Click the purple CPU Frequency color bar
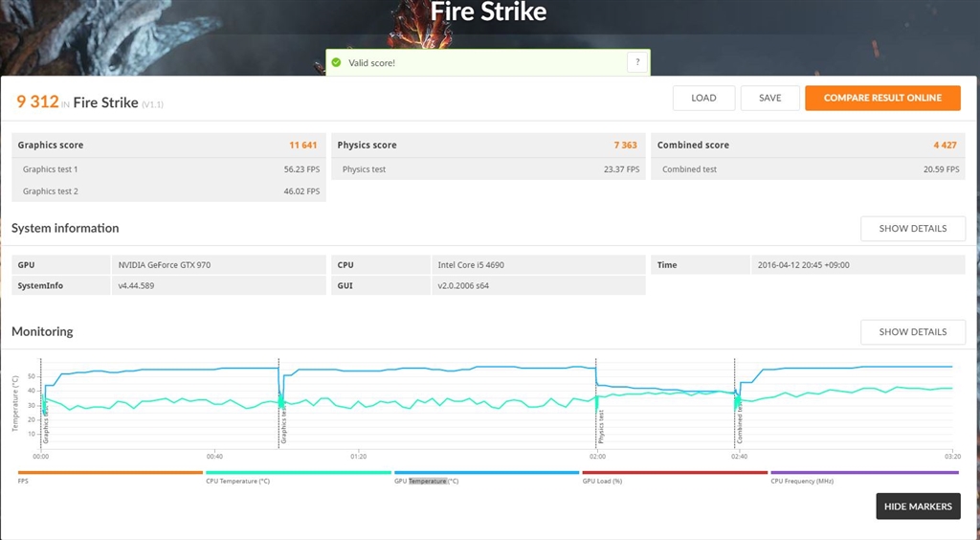 point(864,473)
